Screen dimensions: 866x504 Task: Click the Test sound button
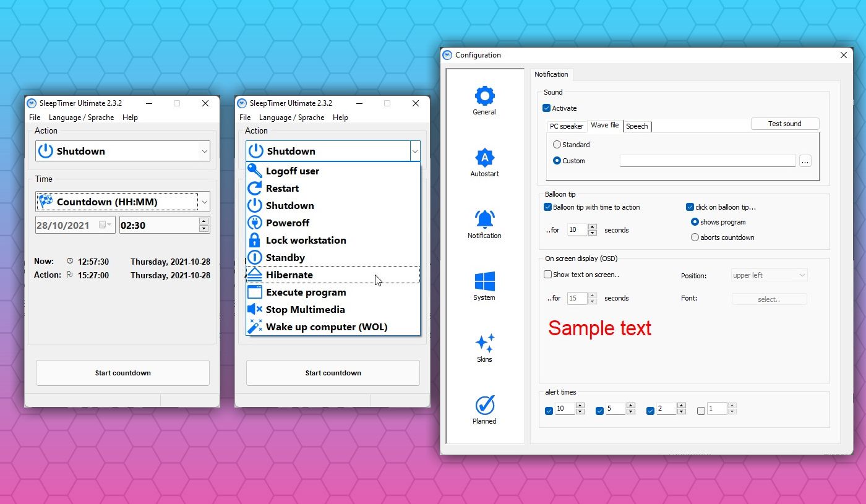pos(785,124)
